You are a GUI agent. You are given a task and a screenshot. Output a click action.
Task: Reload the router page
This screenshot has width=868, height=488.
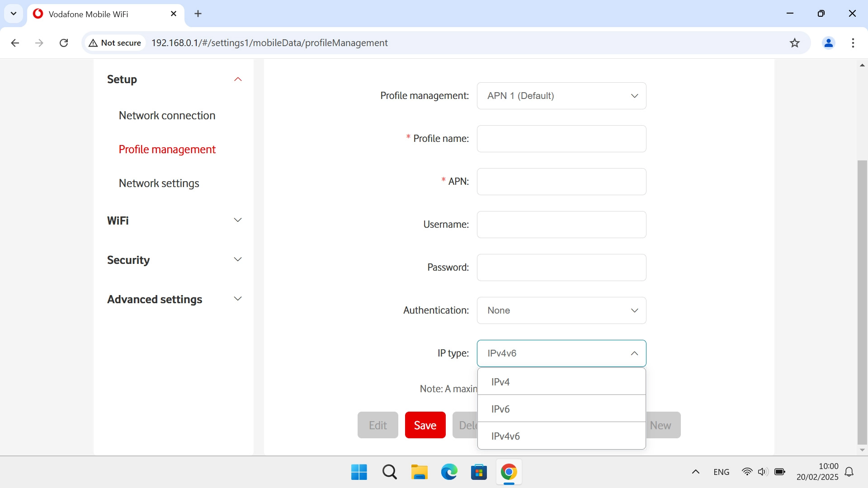point(64,43)
